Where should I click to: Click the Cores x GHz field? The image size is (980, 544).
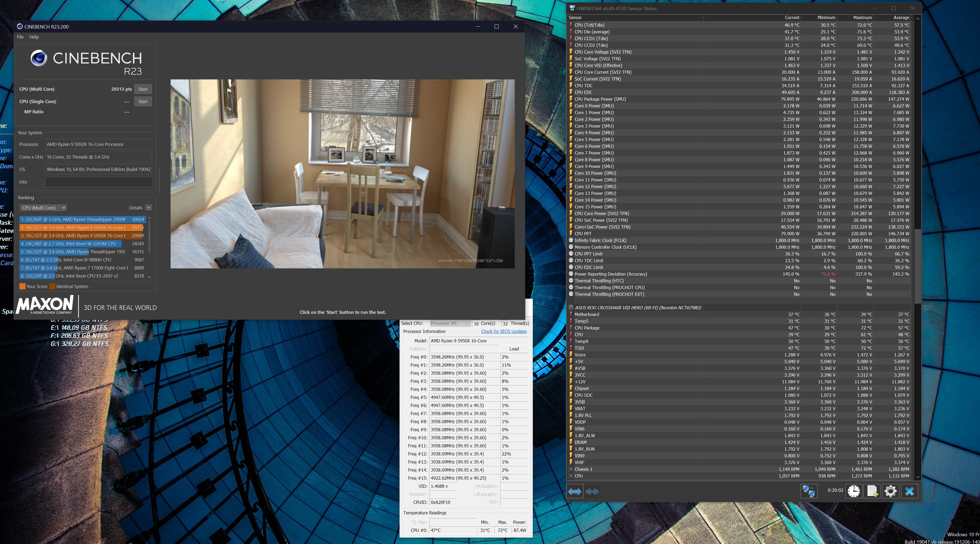(x=98, y=157)
